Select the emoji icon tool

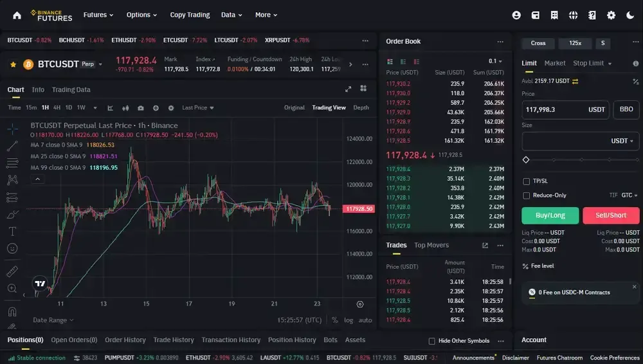click(x=12, y=248)
